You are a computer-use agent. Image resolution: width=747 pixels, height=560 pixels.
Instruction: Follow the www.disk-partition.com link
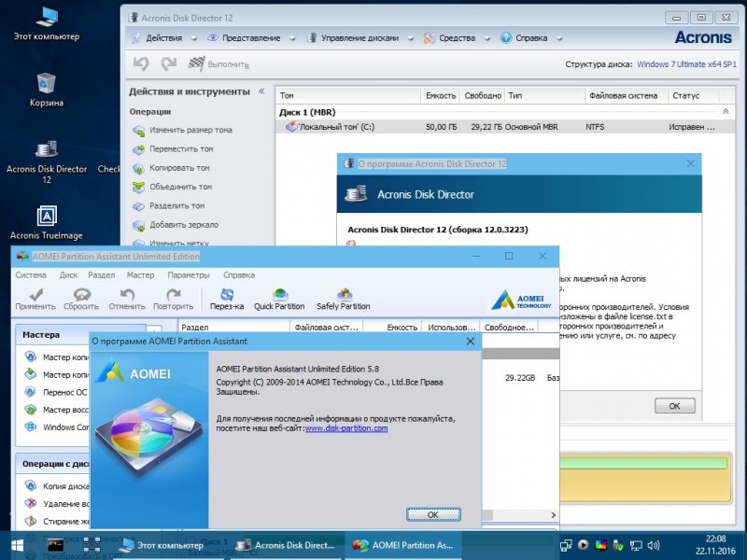click(346, 428)
